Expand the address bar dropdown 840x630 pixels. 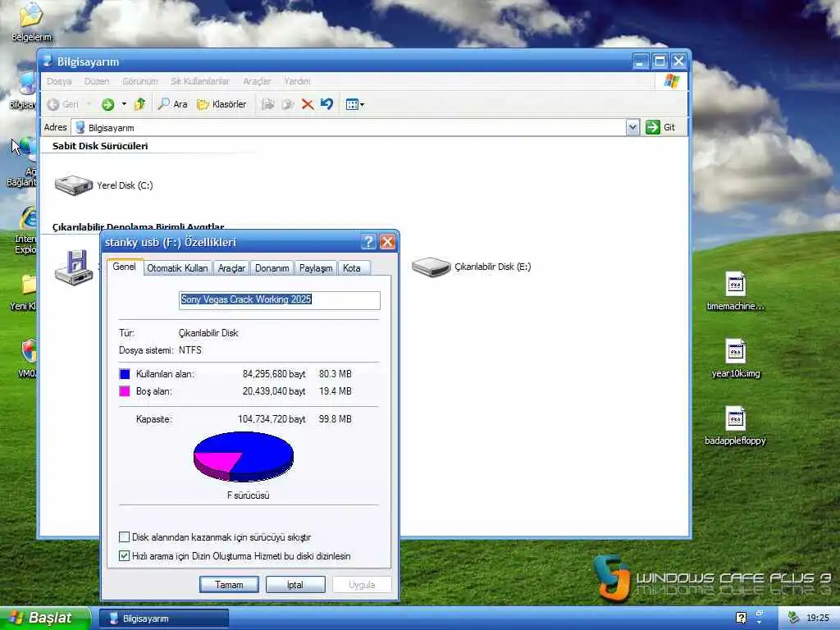[x=632, y=127]
